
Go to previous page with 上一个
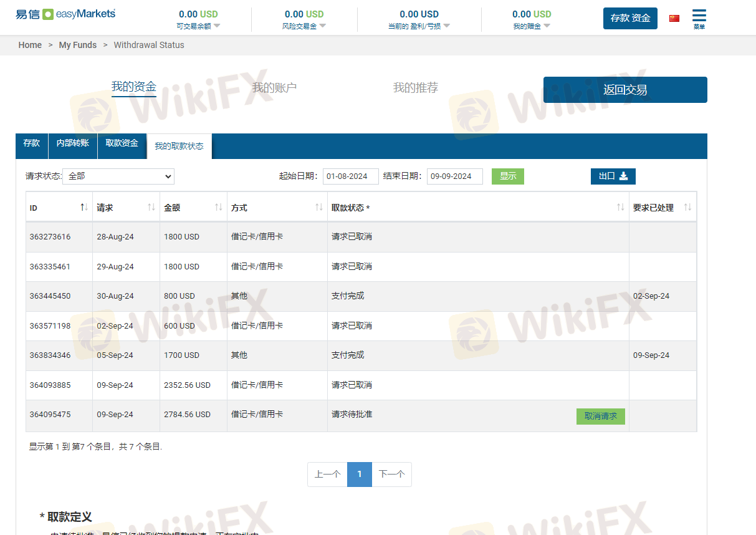pos(327,475)
